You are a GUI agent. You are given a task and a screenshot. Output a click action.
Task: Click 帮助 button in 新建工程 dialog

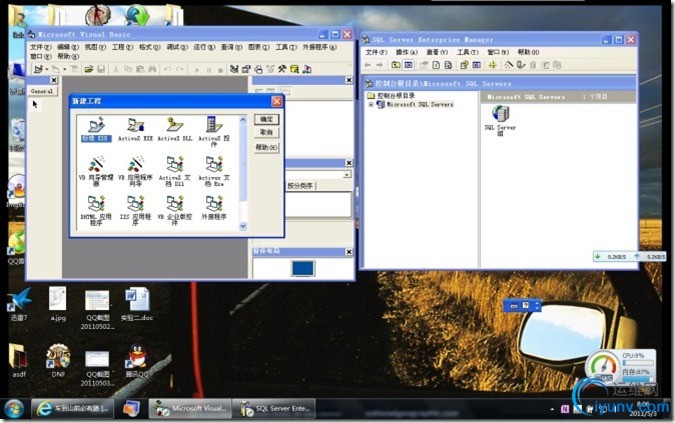coord(266,147)
